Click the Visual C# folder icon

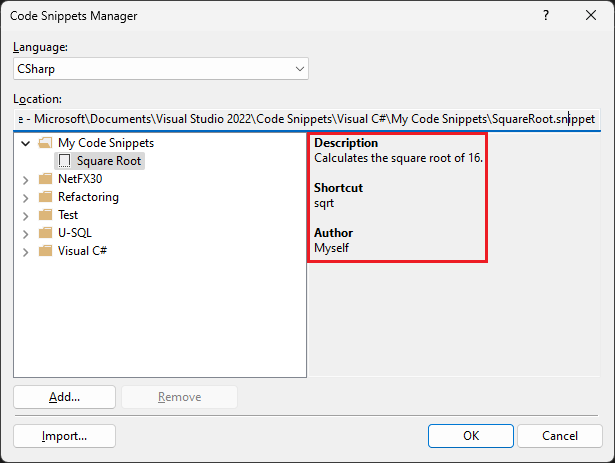45,251
